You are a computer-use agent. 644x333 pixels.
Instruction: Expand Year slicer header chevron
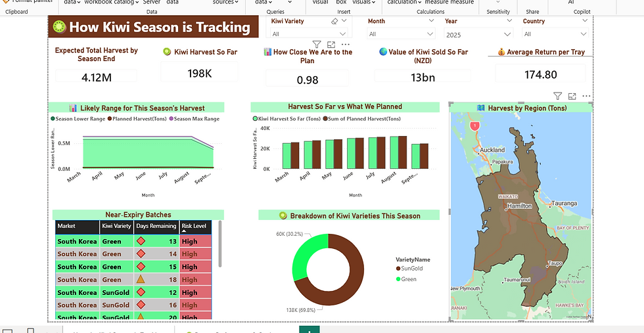509,20
